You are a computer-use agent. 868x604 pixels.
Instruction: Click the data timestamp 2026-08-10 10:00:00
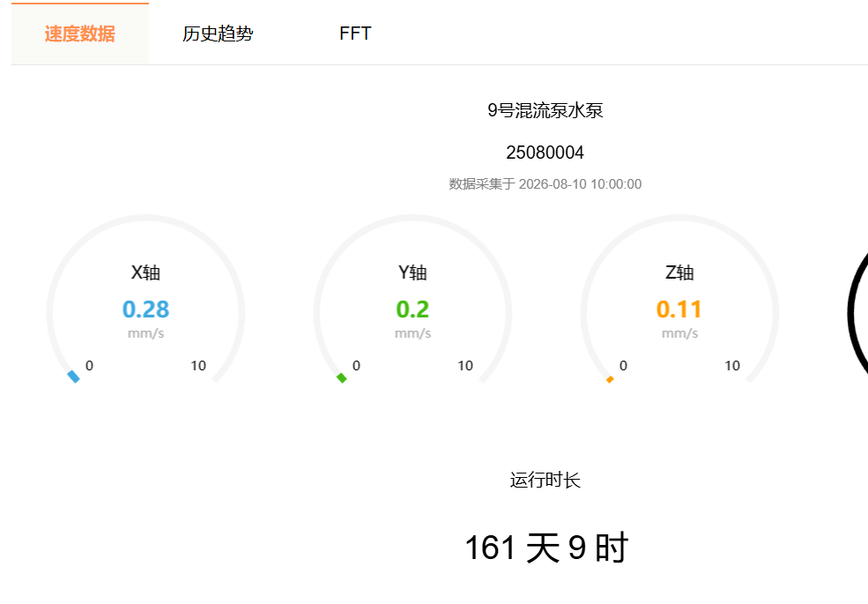[x=580, y=184]
